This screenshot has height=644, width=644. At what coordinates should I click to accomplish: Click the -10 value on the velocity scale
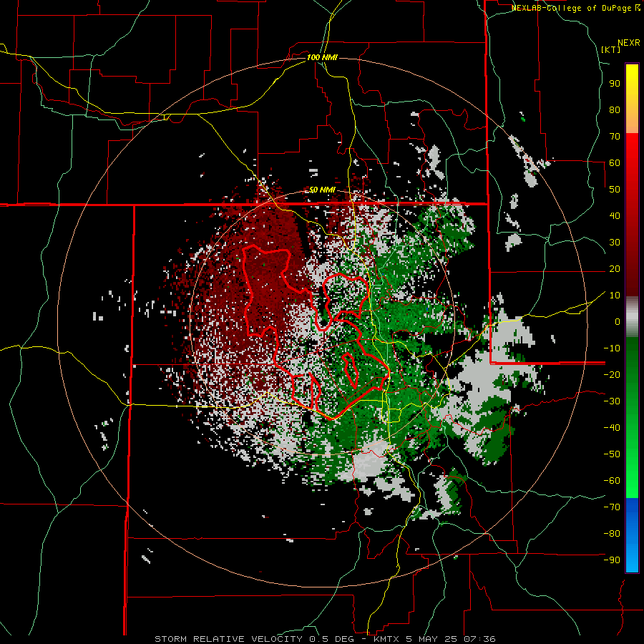[612, 348]
